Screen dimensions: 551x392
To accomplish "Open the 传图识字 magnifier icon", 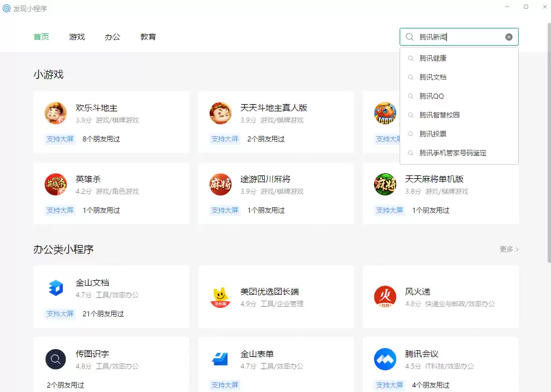I will pyautogui.click(x=55, y=359).
